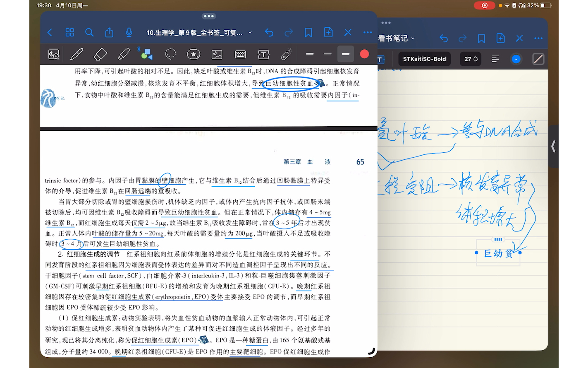This screenshot has height=368, width=588.
Task: Tap the page scroll indicator at bottom corner
Action: [371, 351]
